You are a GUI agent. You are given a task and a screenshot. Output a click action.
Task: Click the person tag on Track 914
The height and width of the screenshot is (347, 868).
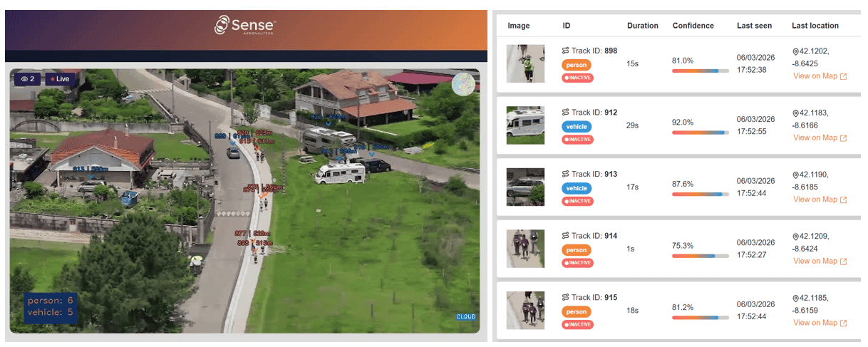click(x=577, y=250)
